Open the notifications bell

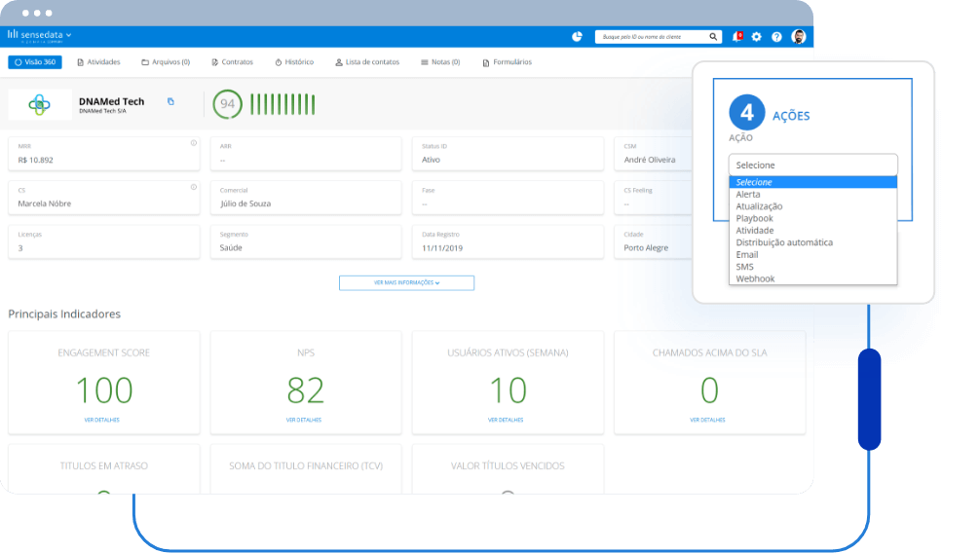point(737,37)
